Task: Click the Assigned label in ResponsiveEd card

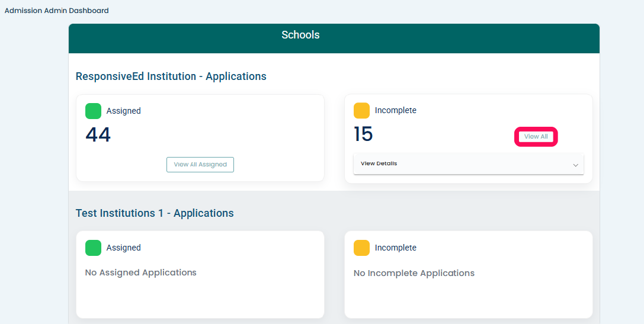Action: [x=124, y=111]
